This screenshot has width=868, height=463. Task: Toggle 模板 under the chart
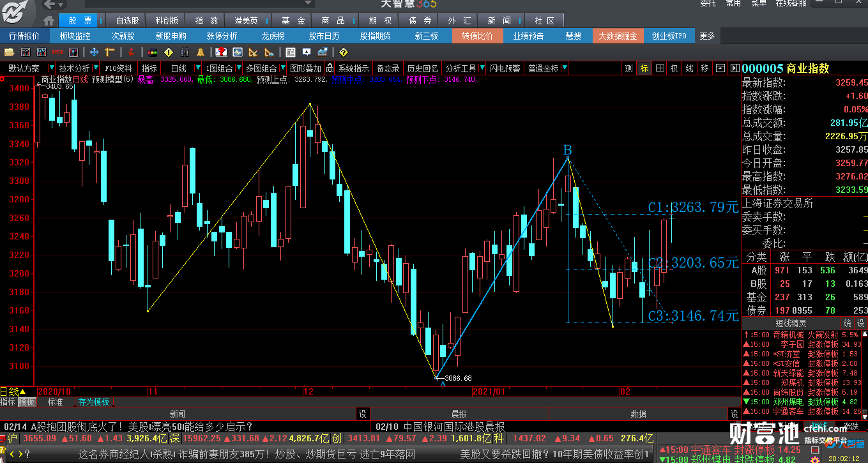tap(27, 402)
